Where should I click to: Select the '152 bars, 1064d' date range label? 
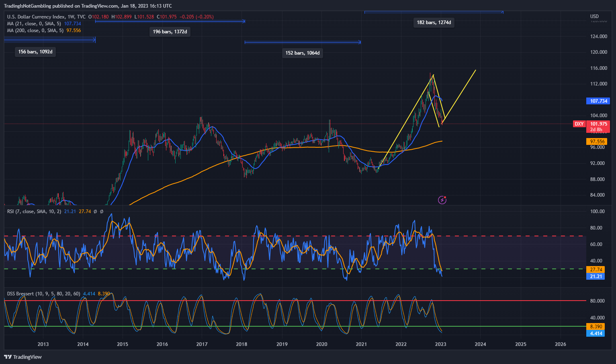coord(303,53)
